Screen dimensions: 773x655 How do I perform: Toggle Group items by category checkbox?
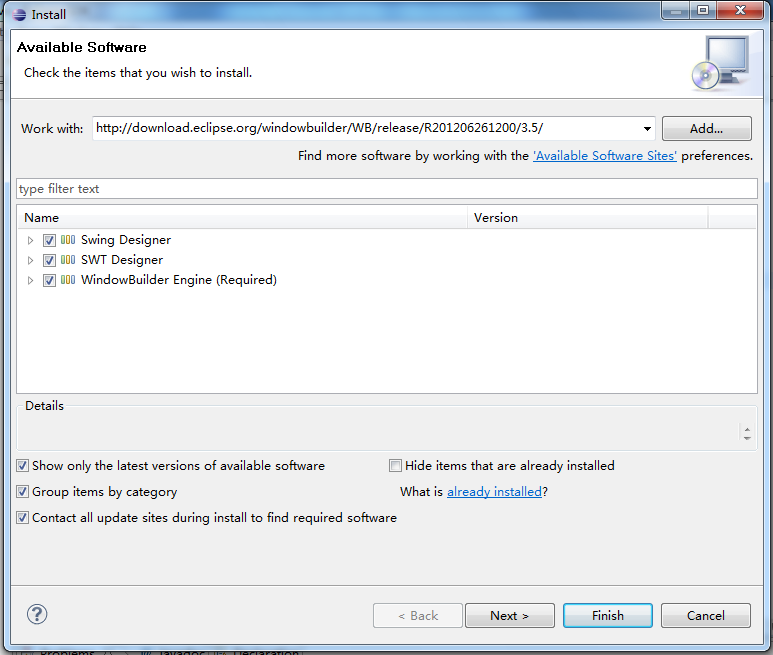click(22, 491)
